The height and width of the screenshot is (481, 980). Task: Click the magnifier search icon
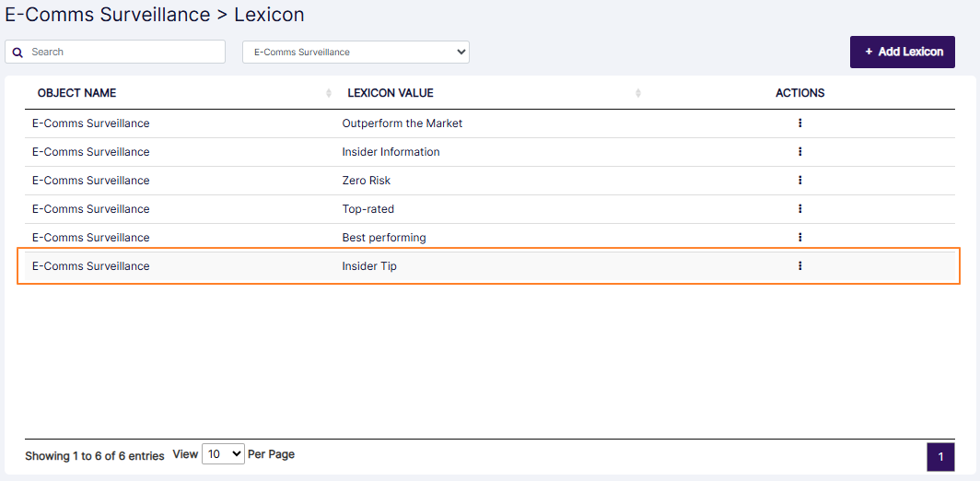[17, 52]
